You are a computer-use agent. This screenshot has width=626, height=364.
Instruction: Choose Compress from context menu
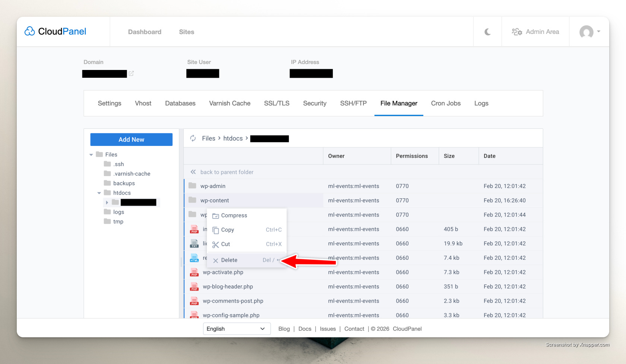pyautogui.click(x=247, y=215)
